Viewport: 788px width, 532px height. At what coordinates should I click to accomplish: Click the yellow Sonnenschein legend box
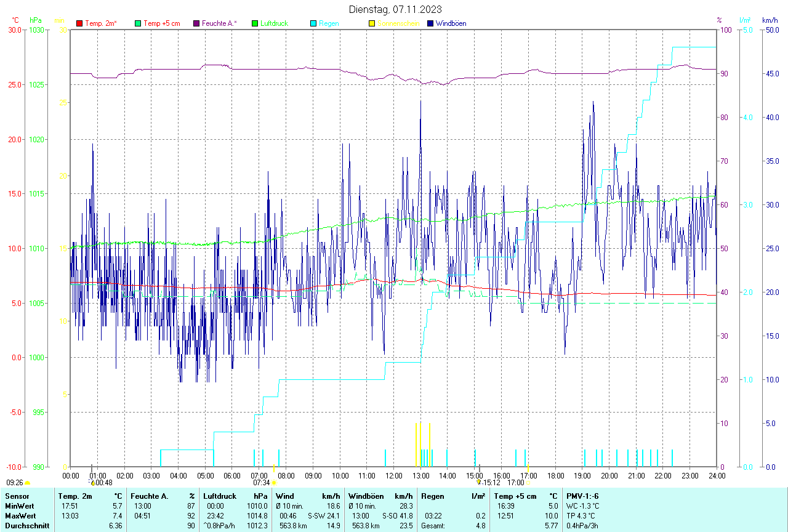point(372,23)
